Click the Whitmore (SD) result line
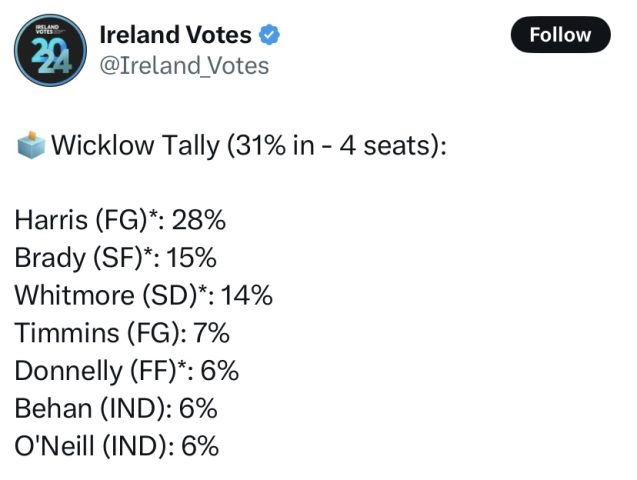The image size is (637, 480). (143, 296)
